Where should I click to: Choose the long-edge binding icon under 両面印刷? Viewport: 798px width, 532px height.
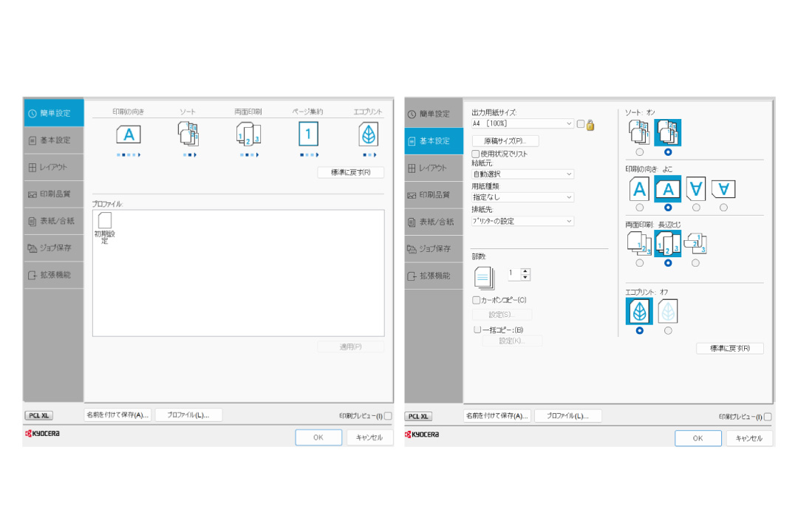pyautogui.click(x=667, y=242)
